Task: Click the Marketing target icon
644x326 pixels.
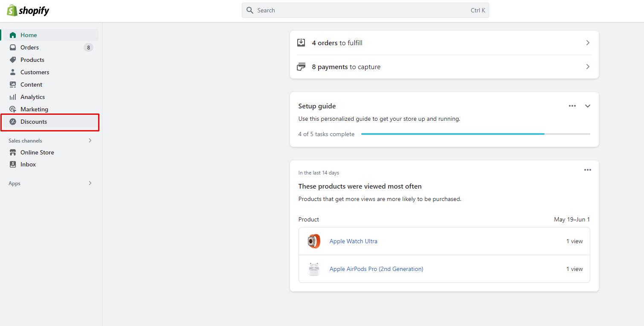Action: [x=13, y=109]
